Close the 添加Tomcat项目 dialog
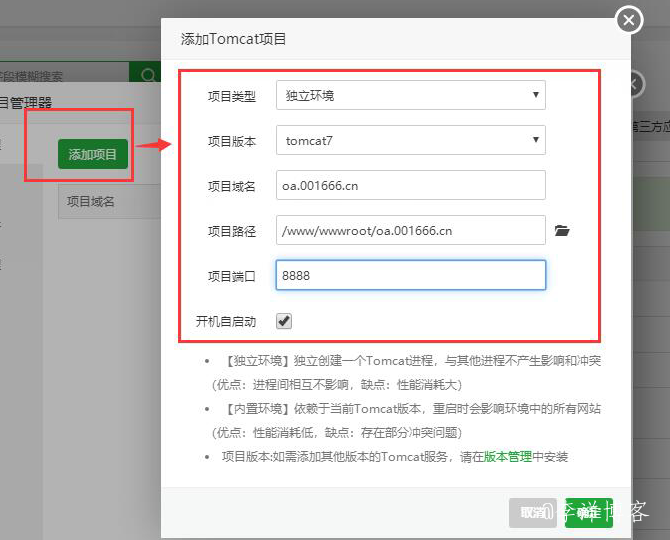 coord(628,19)
